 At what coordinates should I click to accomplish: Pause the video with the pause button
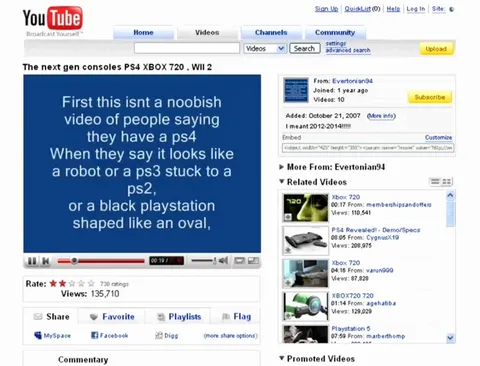pos(32,261)
